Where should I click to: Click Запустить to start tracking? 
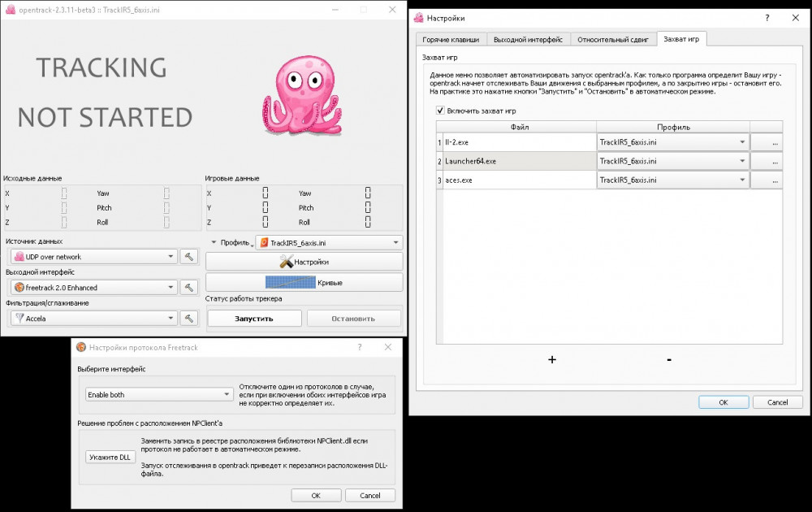click(x=254, y=319)
